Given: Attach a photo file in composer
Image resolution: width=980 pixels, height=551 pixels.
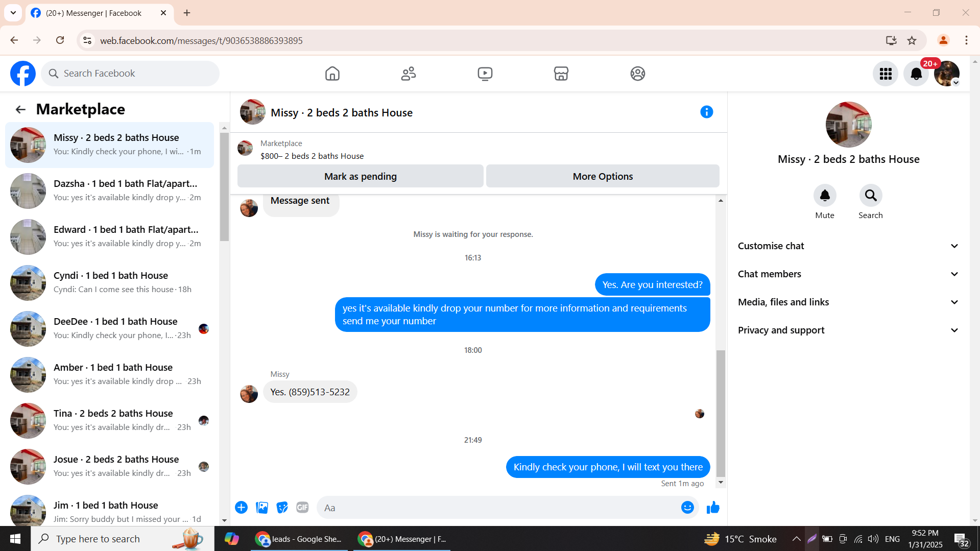Looking at the screenshot, I should tap(262, 507).
